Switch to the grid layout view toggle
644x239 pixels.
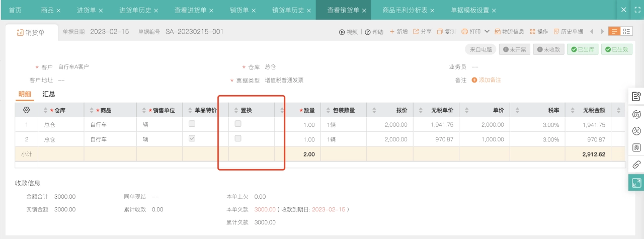627,31
